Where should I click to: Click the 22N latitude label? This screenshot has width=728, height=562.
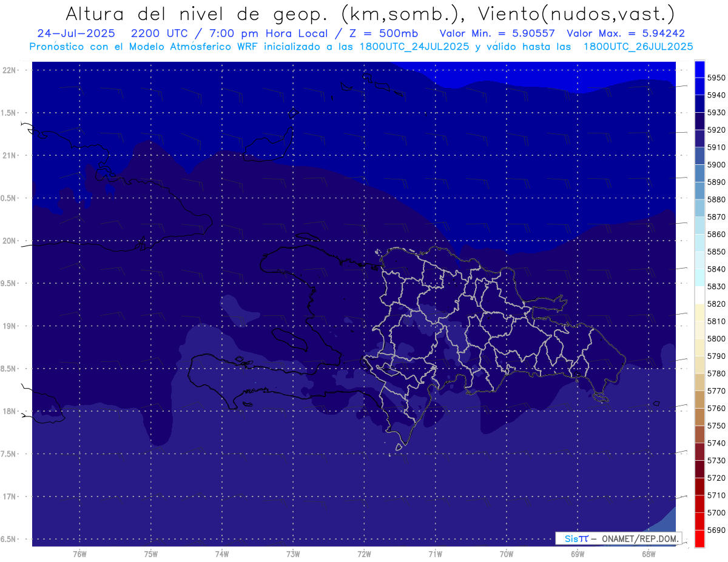tap(10, 70)
